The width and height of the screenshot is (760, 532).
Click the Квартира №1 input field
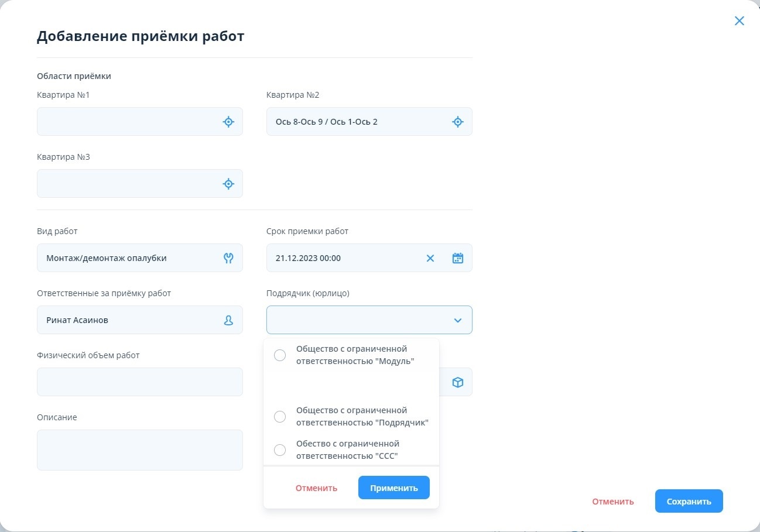(129, 122)
